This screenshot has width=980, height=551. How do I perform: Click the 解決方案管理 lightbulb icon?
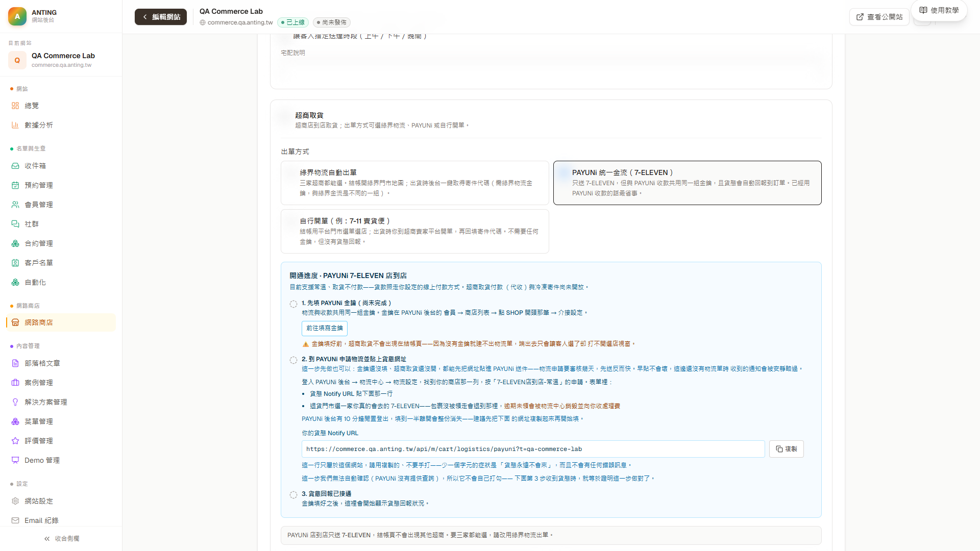click(x=15, y=402)
